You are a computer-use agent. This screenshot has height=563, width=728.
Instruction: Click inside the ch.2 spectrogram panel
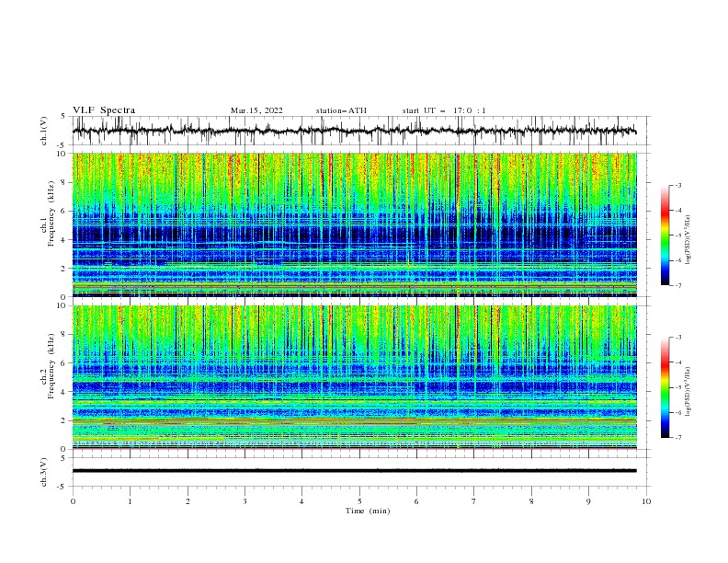point(354,377)
